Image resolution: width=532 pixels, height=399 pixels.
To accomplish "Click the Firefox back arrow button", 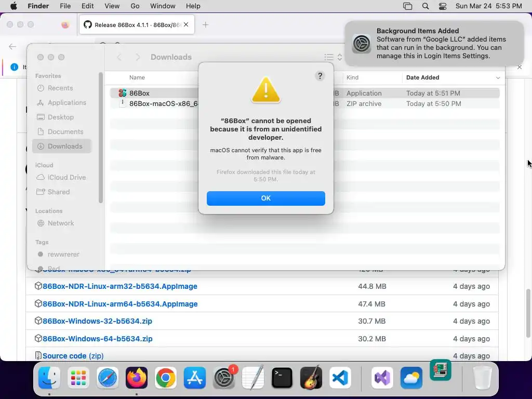I will pos(12,46).
